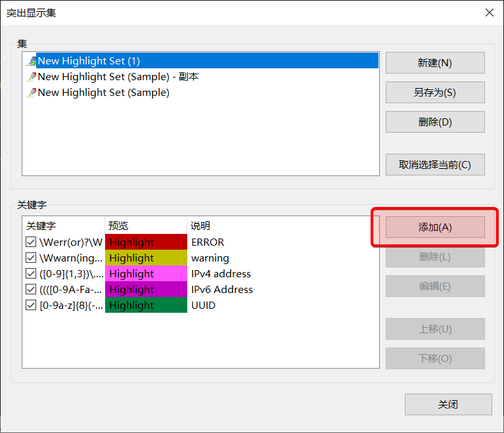Click the New Highlight Set (1) icon
The height and width of the screenshot is (433, 504).
click(x=31, y=61)
